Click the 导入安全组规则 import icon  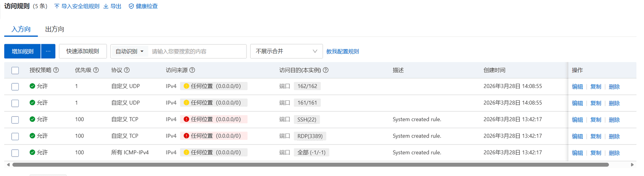point(57,6)
